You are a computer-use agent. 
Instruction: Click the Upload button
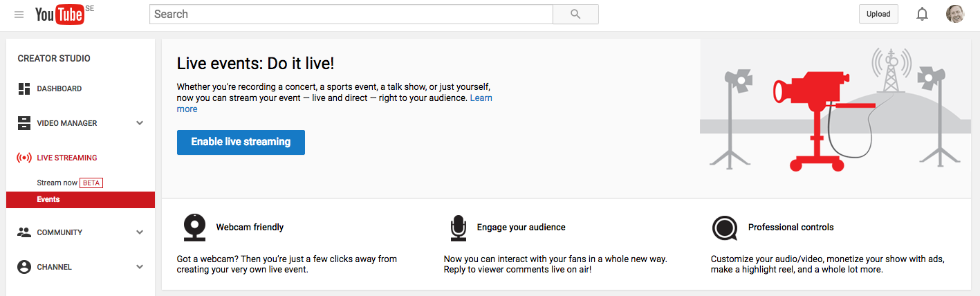878,15
